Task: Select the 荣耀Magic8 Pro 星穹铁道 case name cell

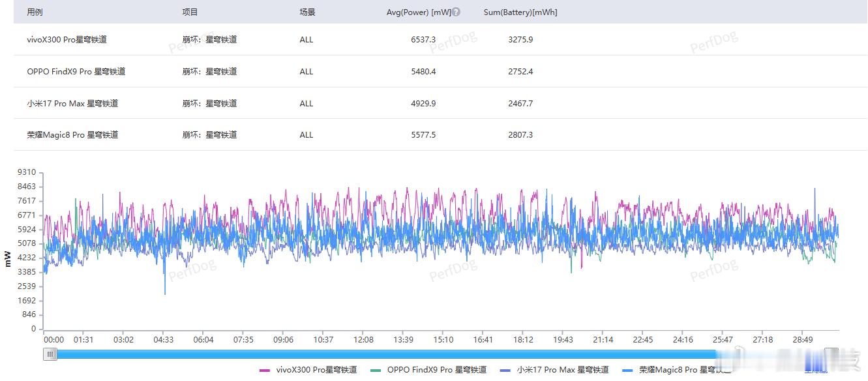Action: [72, 135]
